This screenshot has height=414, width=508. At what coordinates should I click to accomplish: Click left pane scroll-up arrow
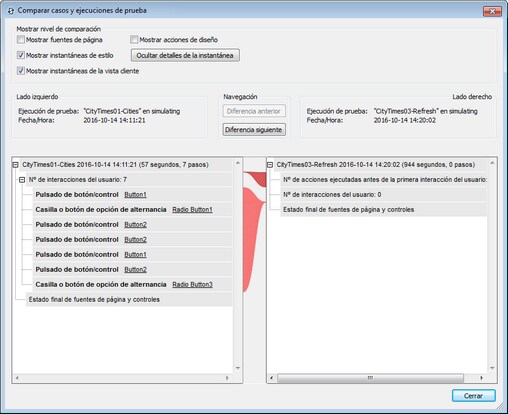[x=238, y=163]
